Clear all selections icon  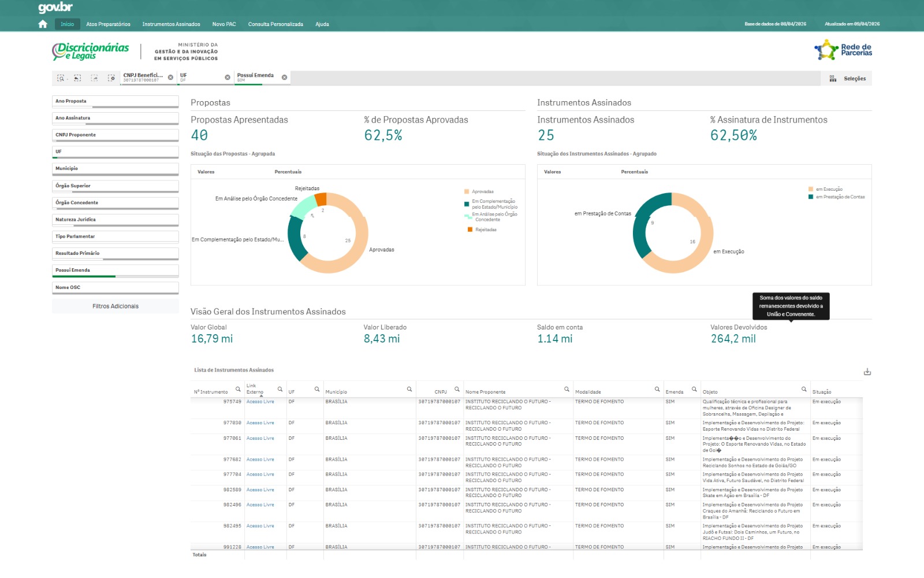111,78
